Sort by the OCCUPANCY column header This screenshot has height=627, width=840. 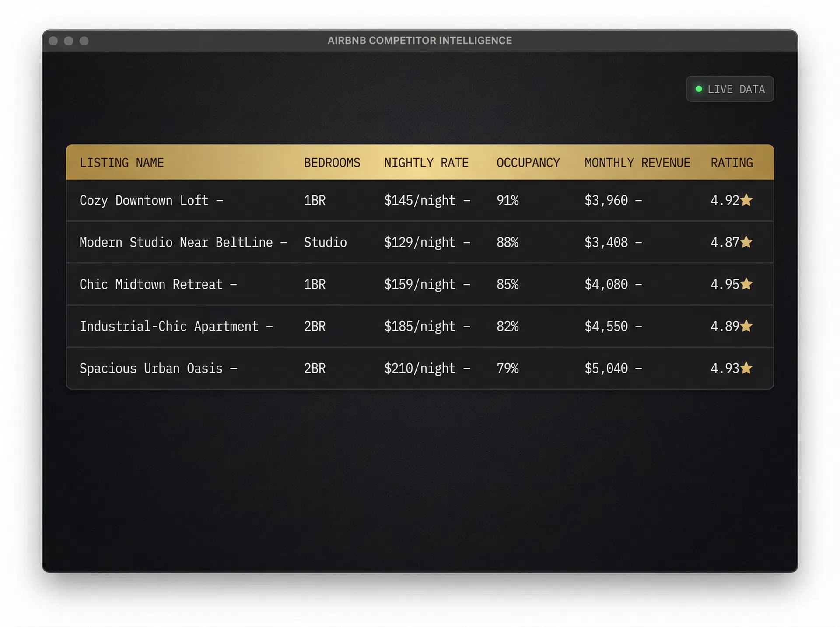[x=528, y=162]
